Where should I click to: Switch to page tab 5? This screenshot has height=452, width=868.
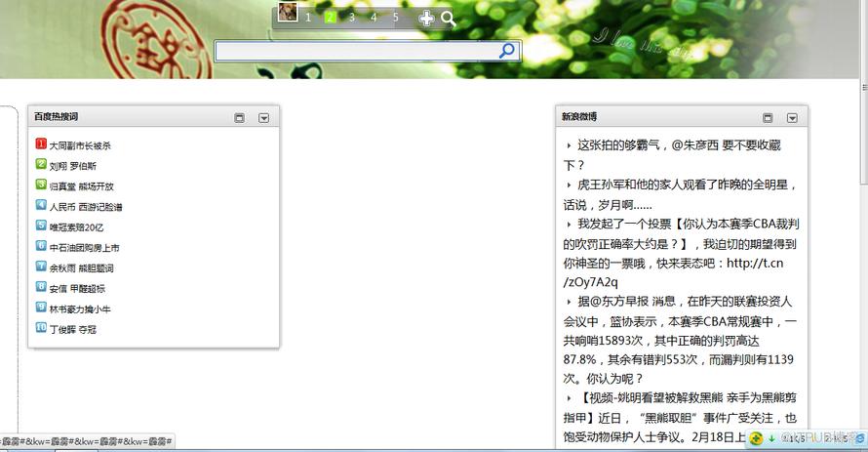tap(395, 18)
